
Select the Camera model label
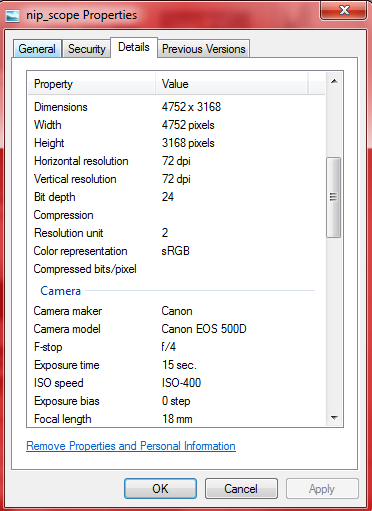pos(67,329)
